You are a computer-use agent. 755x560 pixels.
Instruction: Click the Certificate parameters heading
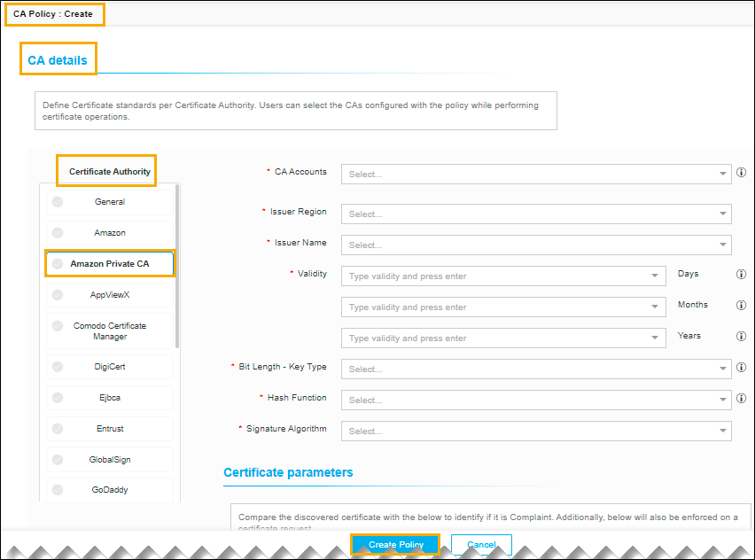coord(288,472)
